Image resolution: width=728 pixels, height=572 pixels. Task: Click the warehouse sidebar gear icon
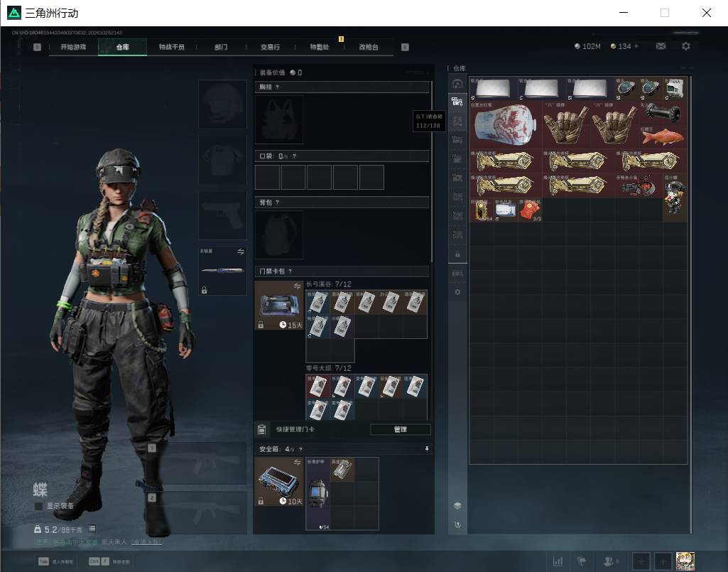(x=457, y=292)
